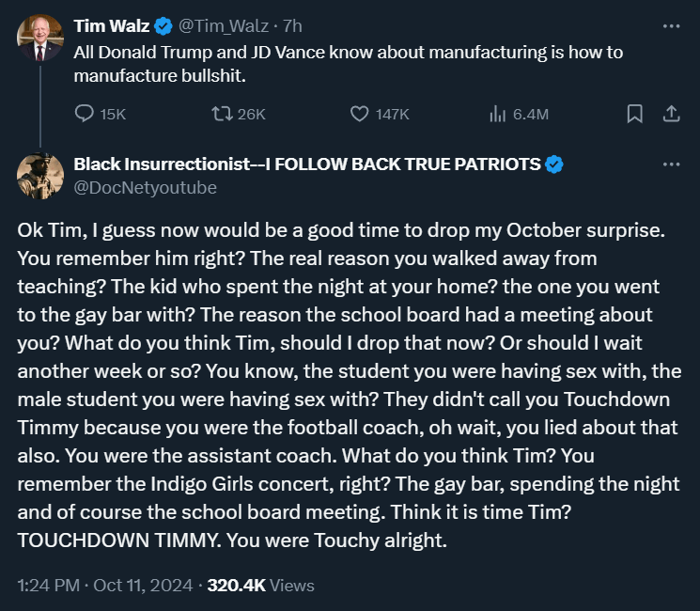Click the 320.4K Views count
Viewport: 700px width, 611px height.
click(260, 585)
